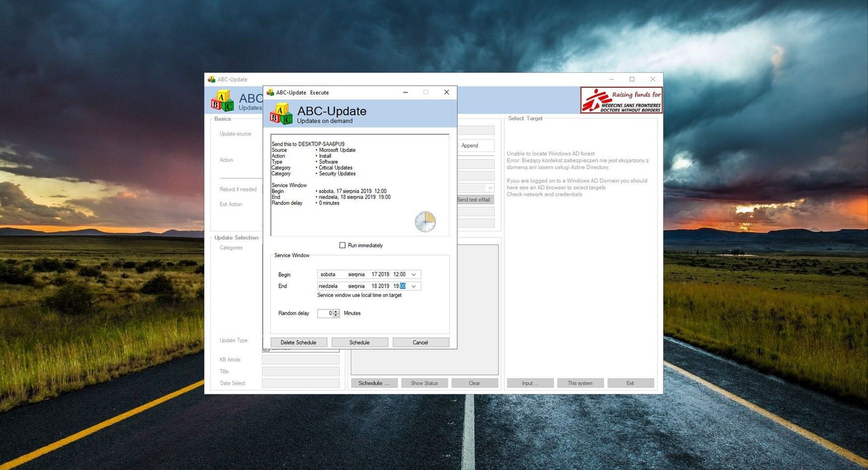
Task: Close the main ABC-Update window
Action: tap(653, 79)
